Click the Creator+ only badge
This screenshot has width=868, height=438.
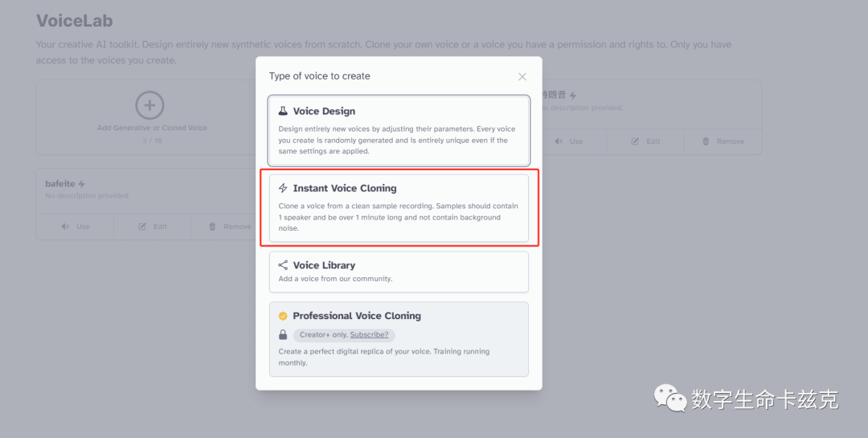pyautogui.click(x=344, y=334)
